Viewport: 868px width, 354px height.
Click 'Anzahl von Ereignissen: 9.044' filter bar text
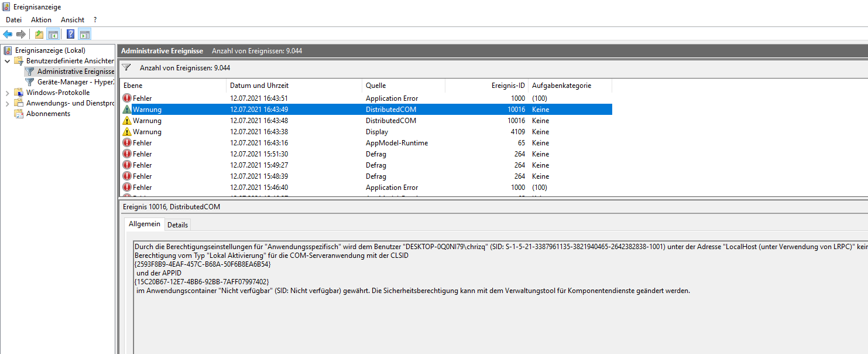click(x=185, y=68)
